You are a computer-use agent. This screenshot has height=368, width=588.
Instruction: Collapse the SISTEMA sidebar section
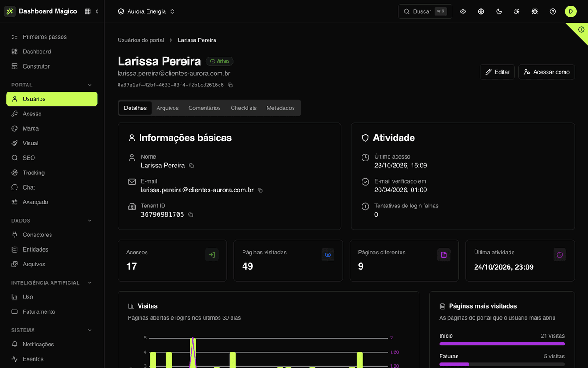(x=90, y=330)
